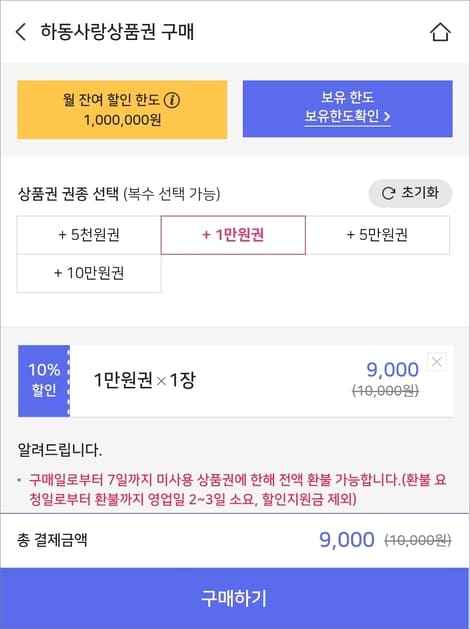
Task: Toggle the selected 1만원권 option
Action: click(233, 235)
